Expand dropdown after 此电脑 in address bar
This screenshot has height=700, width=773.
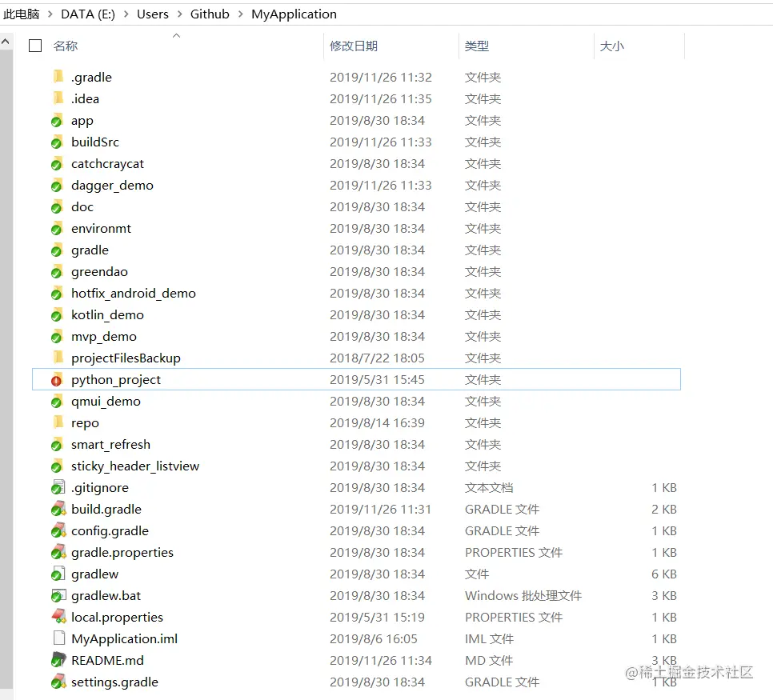pos(50,14)
